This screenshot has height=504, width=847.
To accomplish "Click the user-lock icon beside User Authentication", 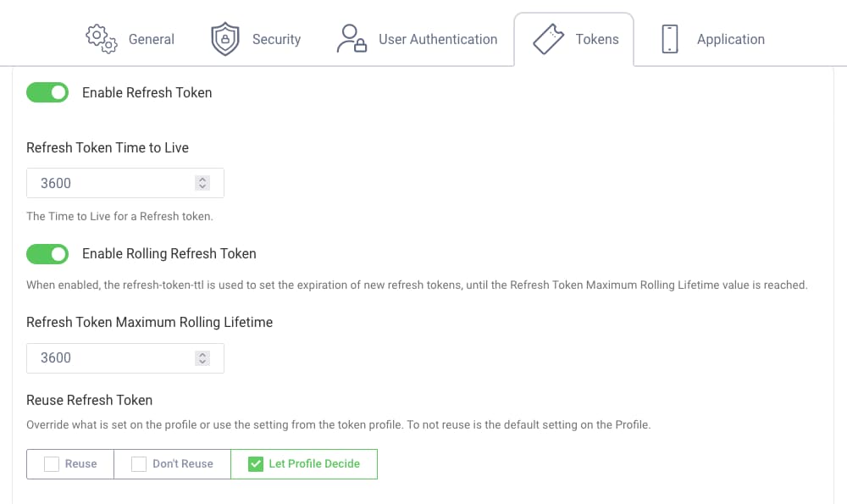I will pos(351,38).
